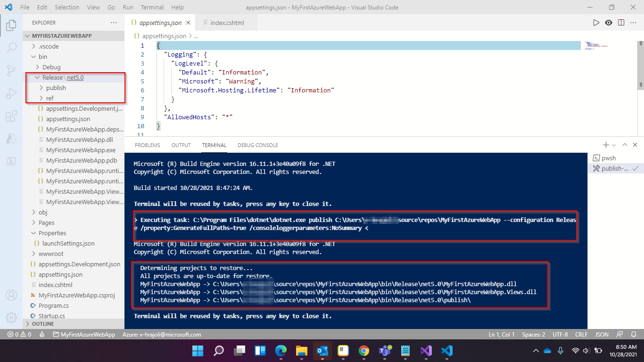The height and width of the screenshot is (362, 644).
Task: Maximize the terminal panel with the up chevron
Action: [625, 145]
